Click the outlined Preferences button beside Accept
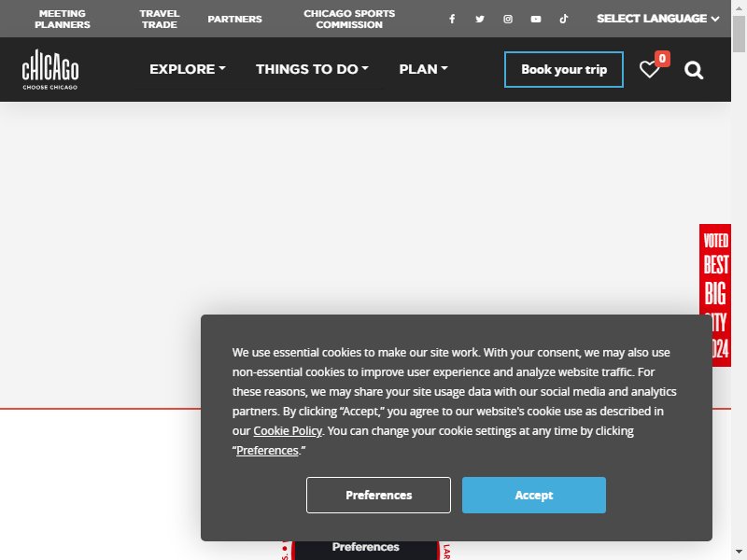This screenshot has height=560, width=747. tap(379, 496)
